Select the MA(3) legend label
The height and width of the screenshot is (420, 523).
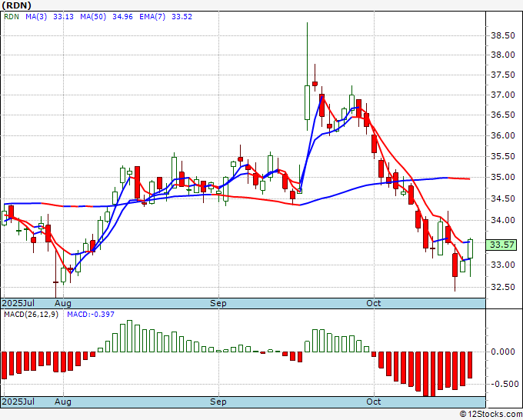[36, 17]
